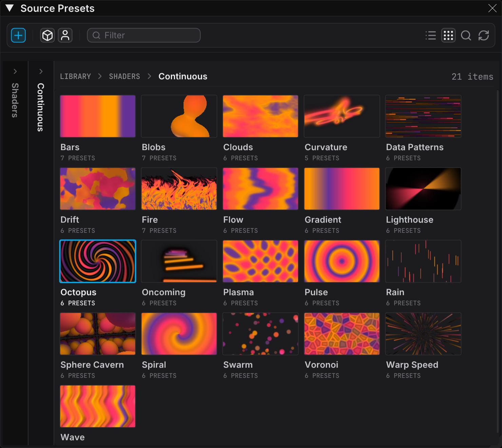This screenshot has width=502, height=448.
Task: Click '7 PRESETS' under Fire
Action: click(x=159, y=231)
